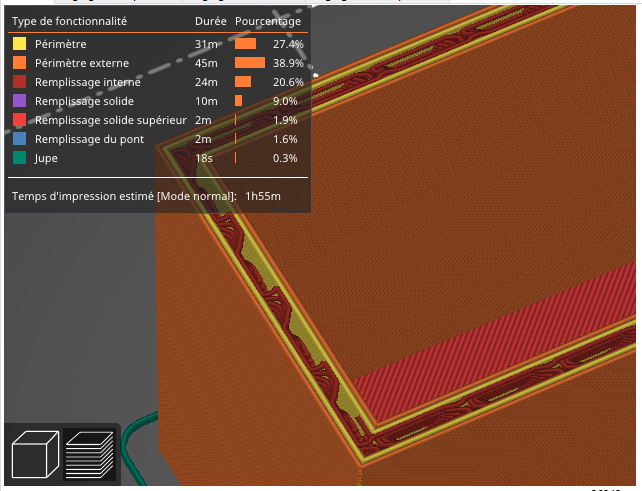This screenshot has width=642, height=491.
Task: Toggle green Jupe swatch
Action: [x=19, y=158]
